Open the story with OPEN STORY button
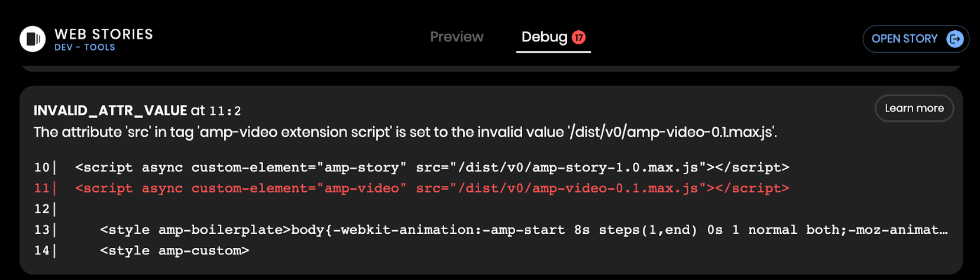Image resolution: width=980 pixels, height=280 pixels. point(916,39)
